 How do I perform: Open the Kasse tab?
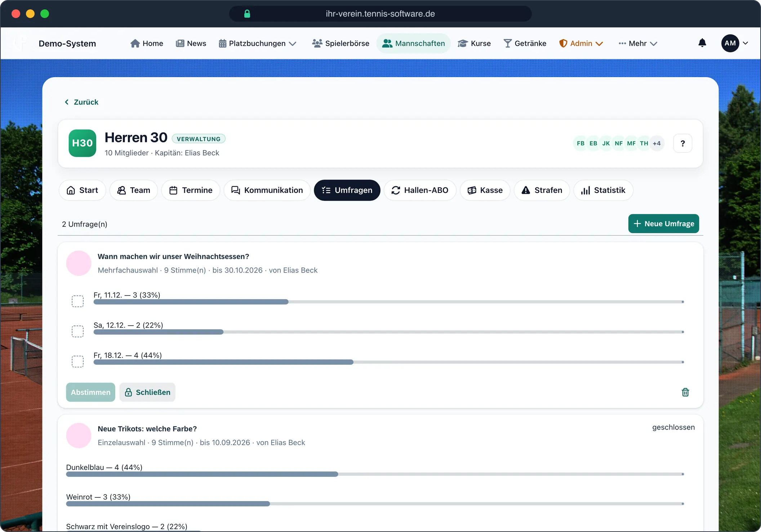485,190
